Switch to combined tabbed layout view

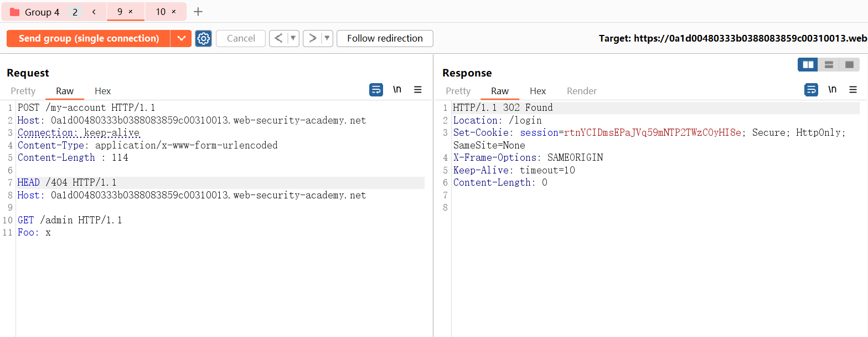(x=849, y=65)
